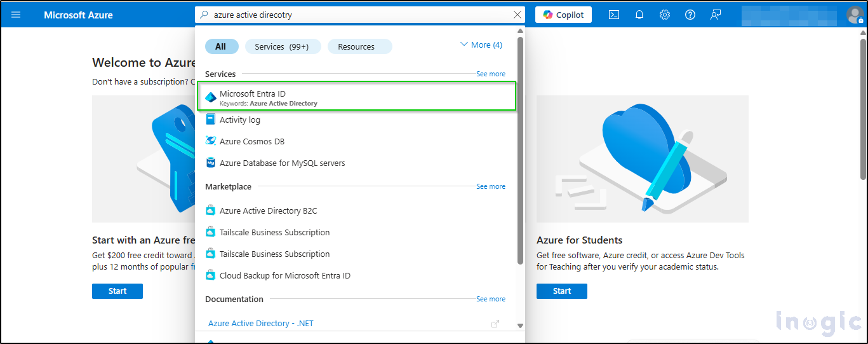Open Azure Active Directory - .NET doc

261,323
